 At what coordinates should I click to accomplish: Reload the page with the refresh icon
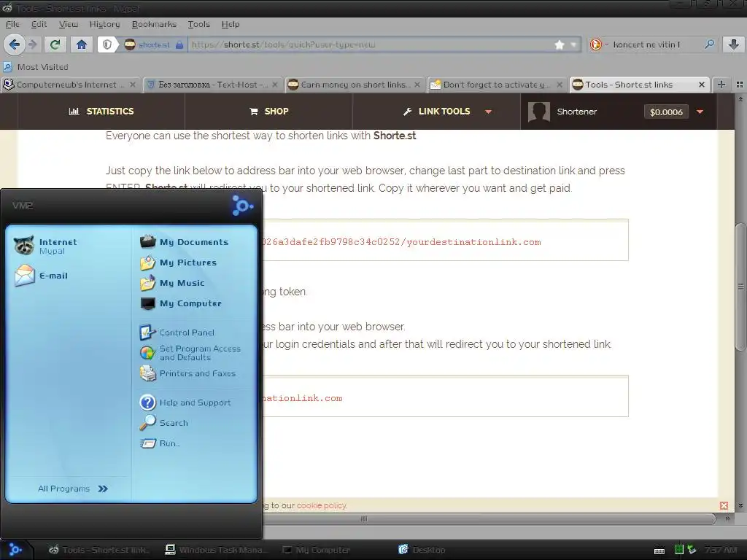(55, 44)
